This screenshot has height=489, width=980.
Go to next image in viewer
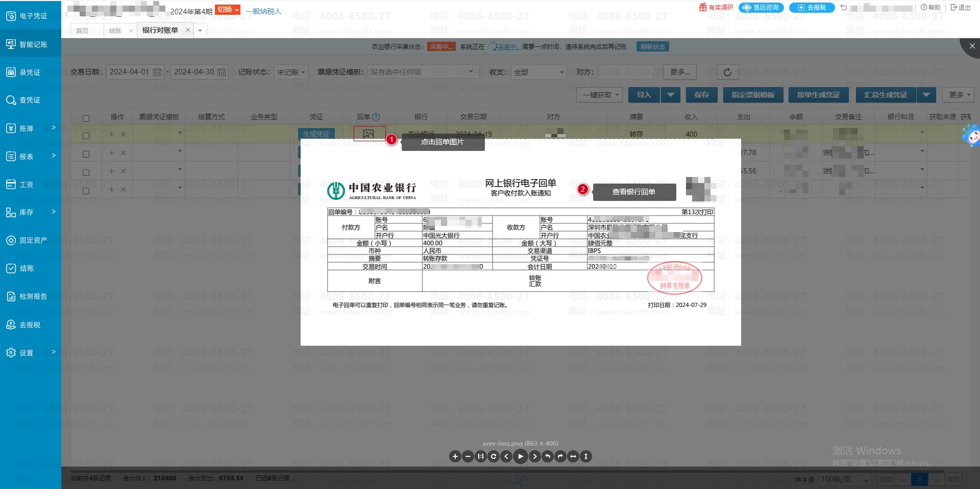(534, 456)
